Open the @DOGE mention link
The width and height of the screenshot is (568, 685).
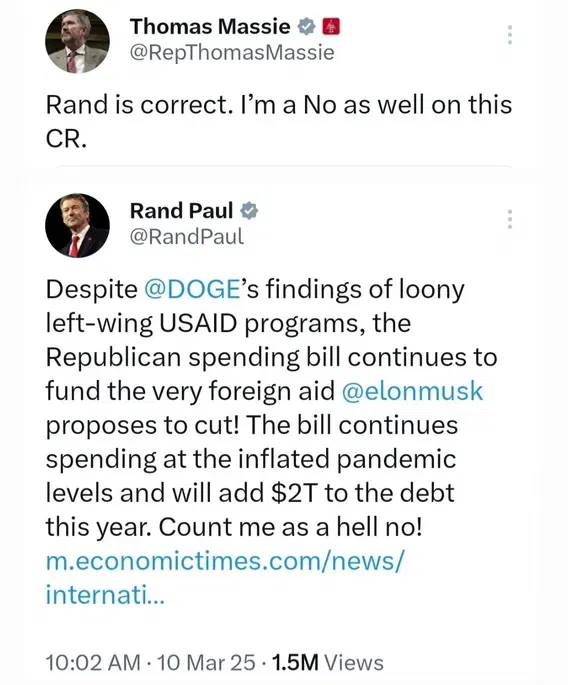pos(192,289)
